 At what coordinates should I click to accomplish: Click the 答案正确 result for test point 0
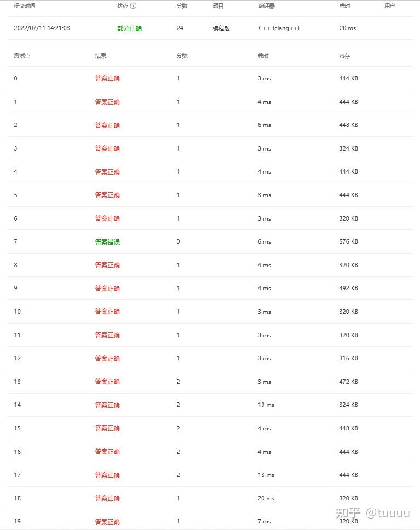tap(107, 78)
